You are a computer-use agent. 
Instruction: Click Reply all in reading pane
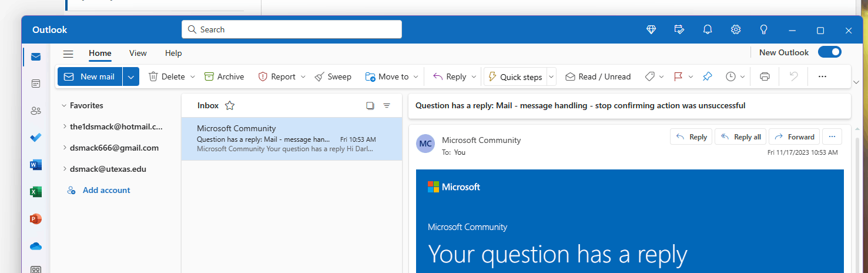tap(740, 136)
